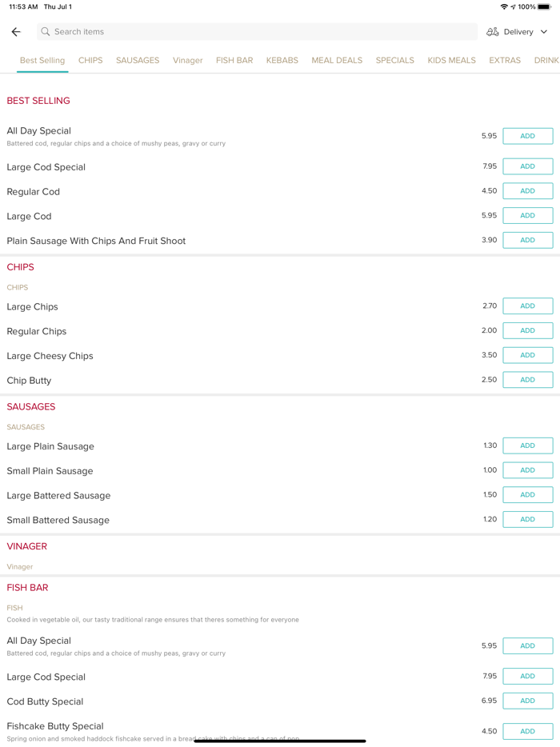Switch to KIDS MEALS tab
The width and height of the screenshot is (560, 747).
451,61
